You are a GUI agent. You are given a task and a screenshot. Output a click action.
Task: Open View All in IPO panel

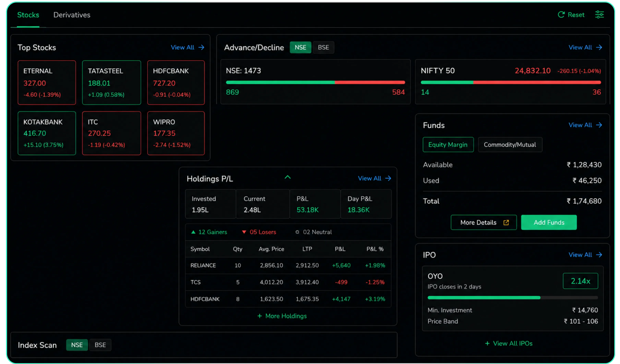pyautogui.click(x=580, y=255)
